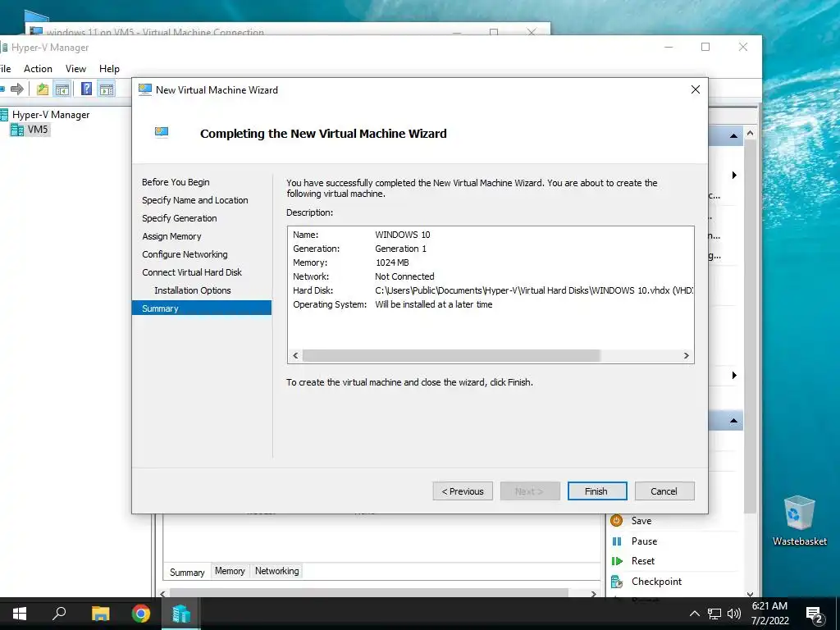Jump to the Configure Networking step
The width and height of the screenshot is (840, 630).
[x=185, y=254]
